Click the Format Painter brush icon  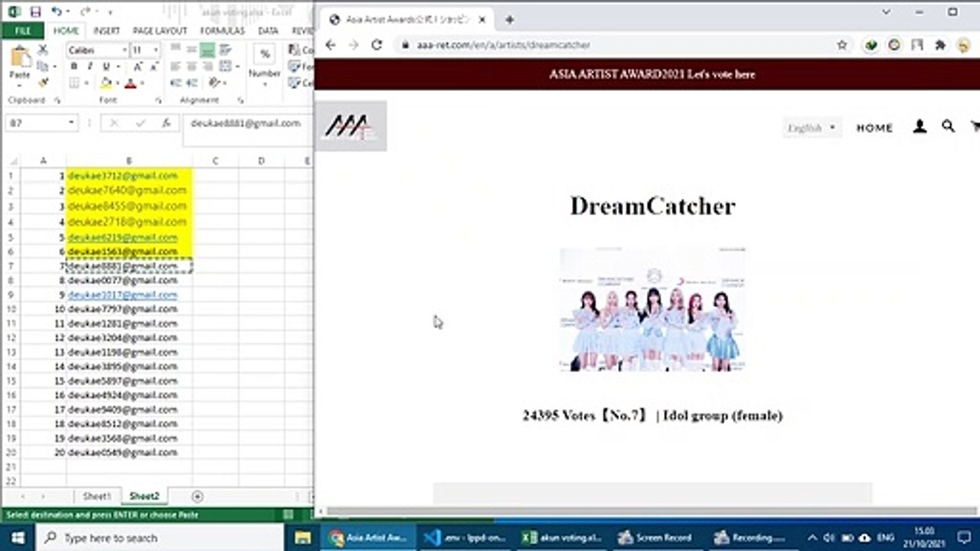(43, 83)
